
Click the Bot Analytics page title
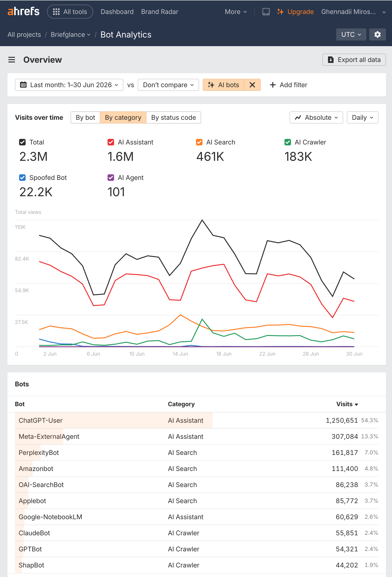click(x=126, y=34)
